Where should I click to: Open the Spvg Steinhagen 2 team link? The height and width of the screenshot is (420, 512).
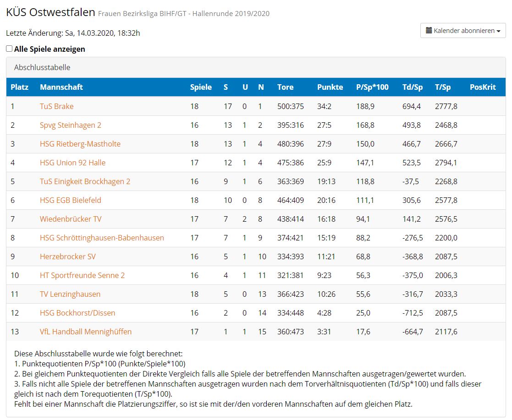pos(71,125)
